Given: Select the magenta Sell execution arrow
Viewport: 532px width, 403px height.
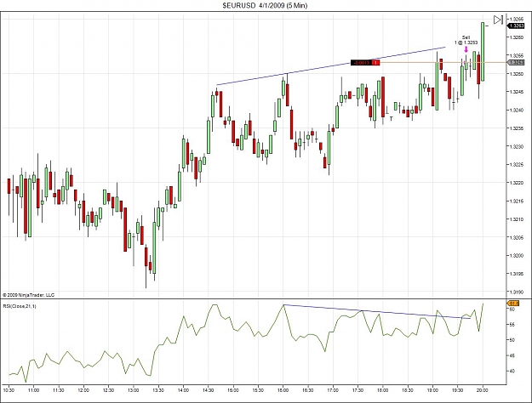Looking at the screenshot, I should coord(466,48).
